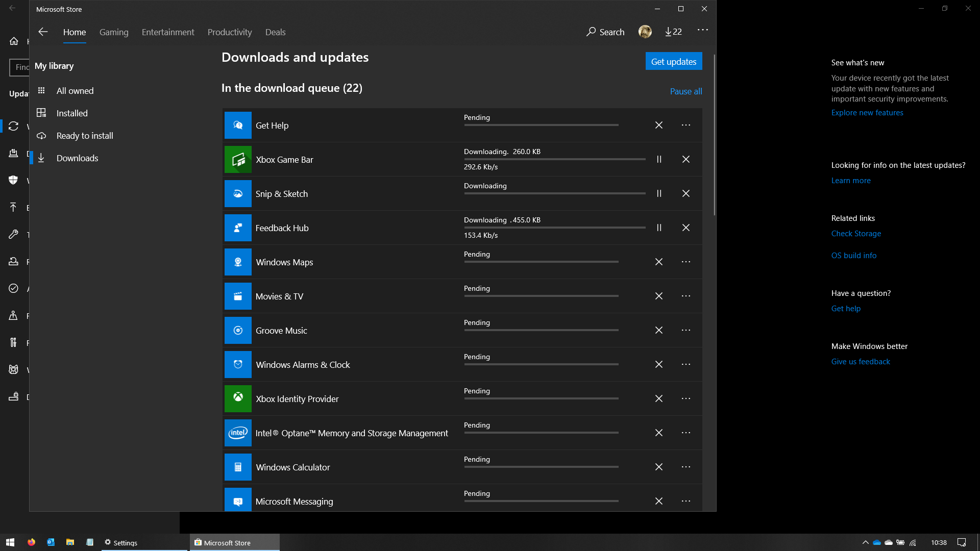Click the Movies & TV app icon
Image resolution: width=980 pixels, height=551 pixels.
238,296
